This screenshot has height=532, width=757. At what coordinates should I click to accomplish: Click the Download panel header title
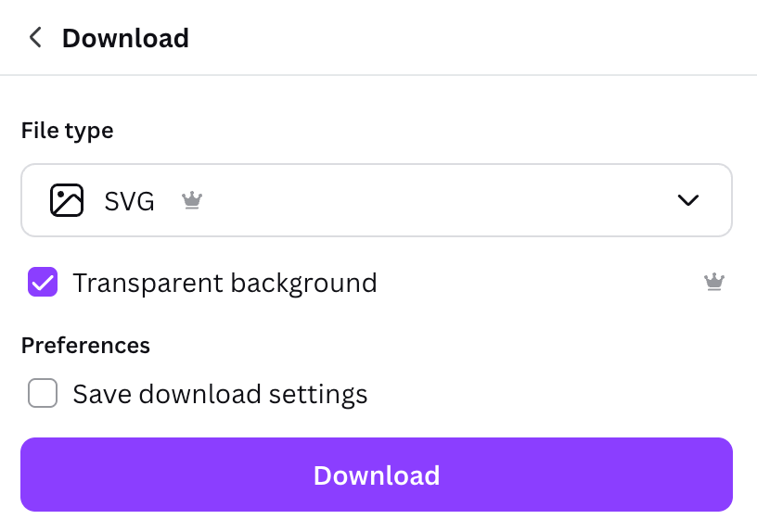[x=125, y=38]
